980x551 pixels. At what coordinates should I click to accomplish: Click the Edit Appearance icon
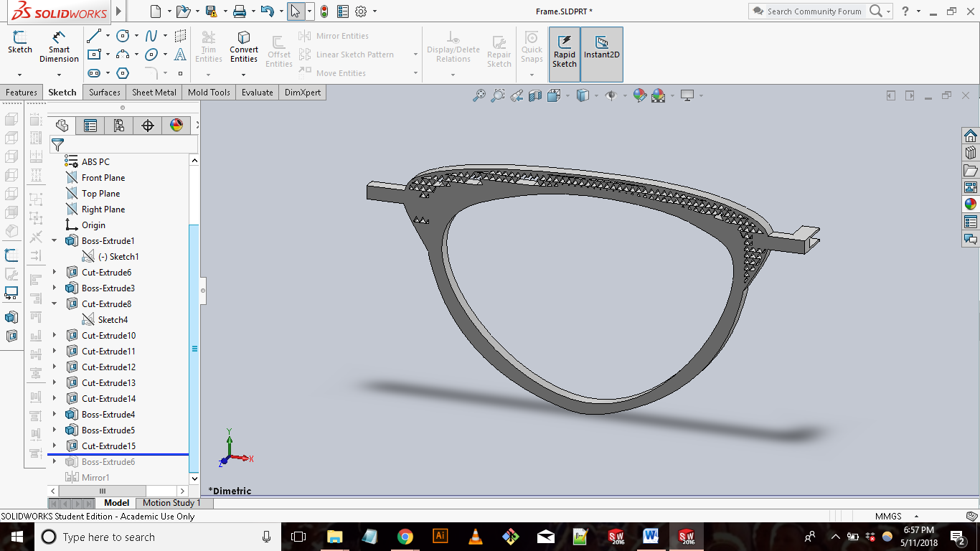click(x=639, y=95)
